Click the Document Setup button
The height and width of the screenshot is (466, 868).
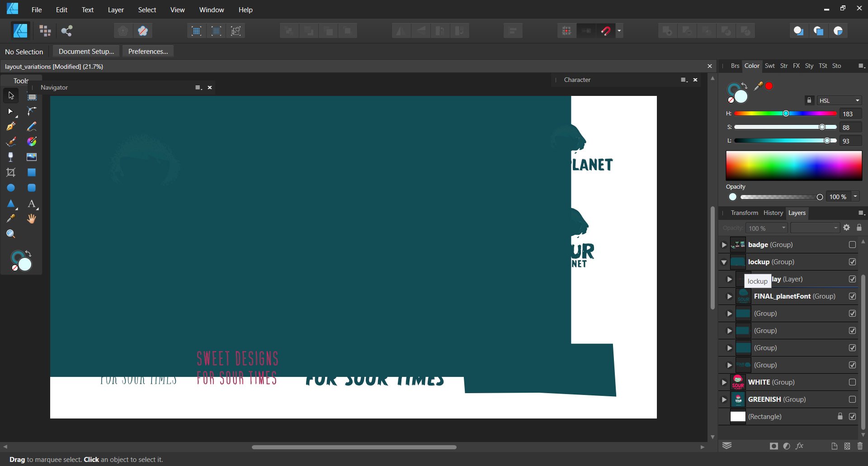tap(86, 52)
